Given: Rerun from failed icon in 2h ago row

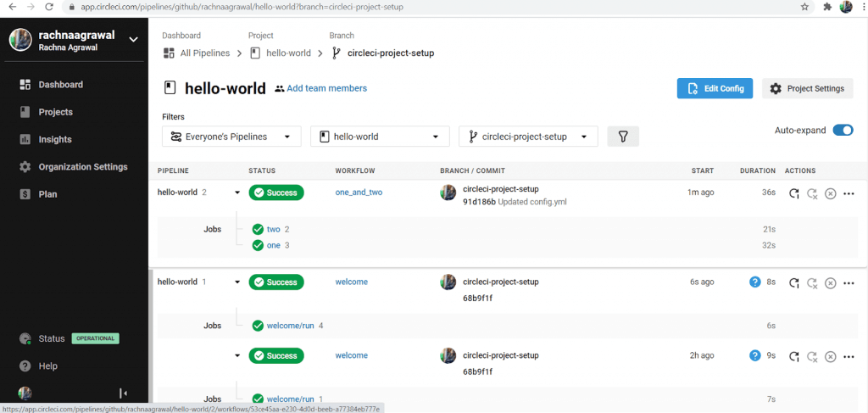Looking at the screenshot, I should pyautogui.click(x=813, y=356).
